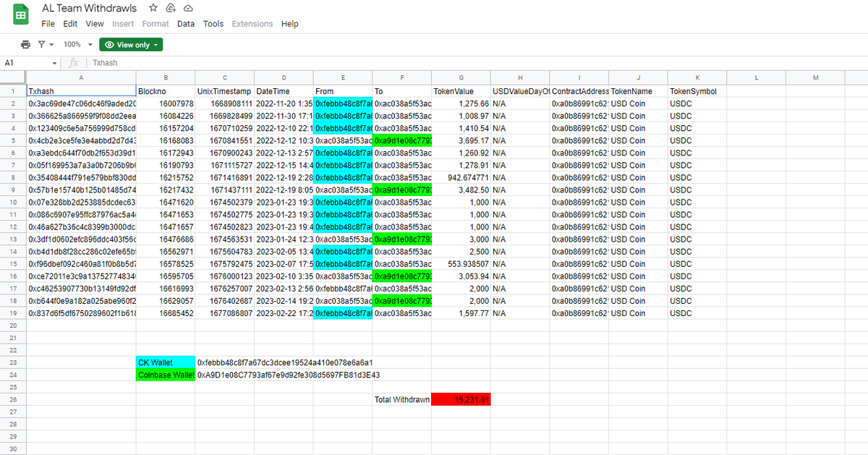Star the AL Team Withdrawls document

pos(153,8)
